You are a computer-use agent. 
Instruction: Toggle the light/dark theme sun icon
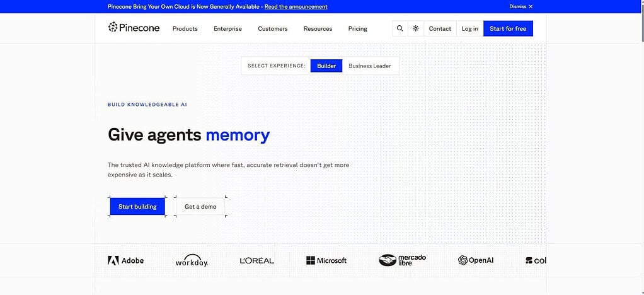click(416, 29)
